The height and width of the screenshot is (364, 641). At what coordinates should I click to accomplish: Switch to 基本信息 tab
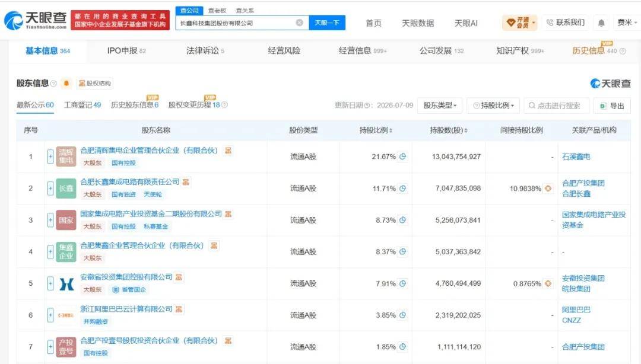[47, 50]
